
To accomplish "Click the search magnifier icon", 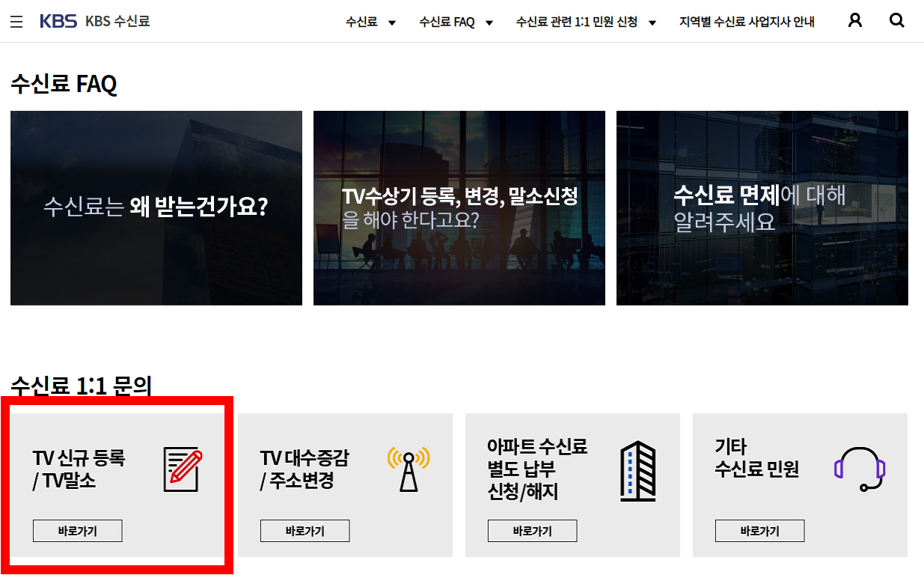I will point(896,20).
